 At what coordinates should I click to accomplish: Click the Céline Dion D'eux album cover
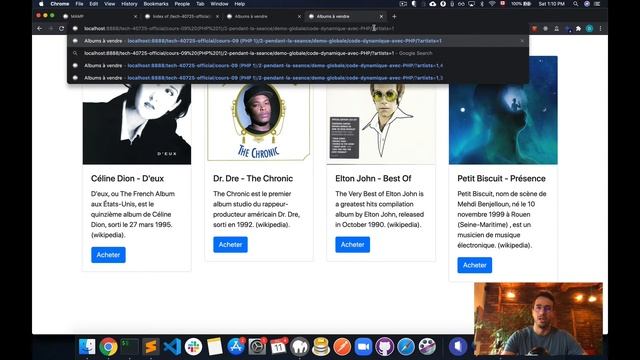pyautogui.click(x=137, y=124)
